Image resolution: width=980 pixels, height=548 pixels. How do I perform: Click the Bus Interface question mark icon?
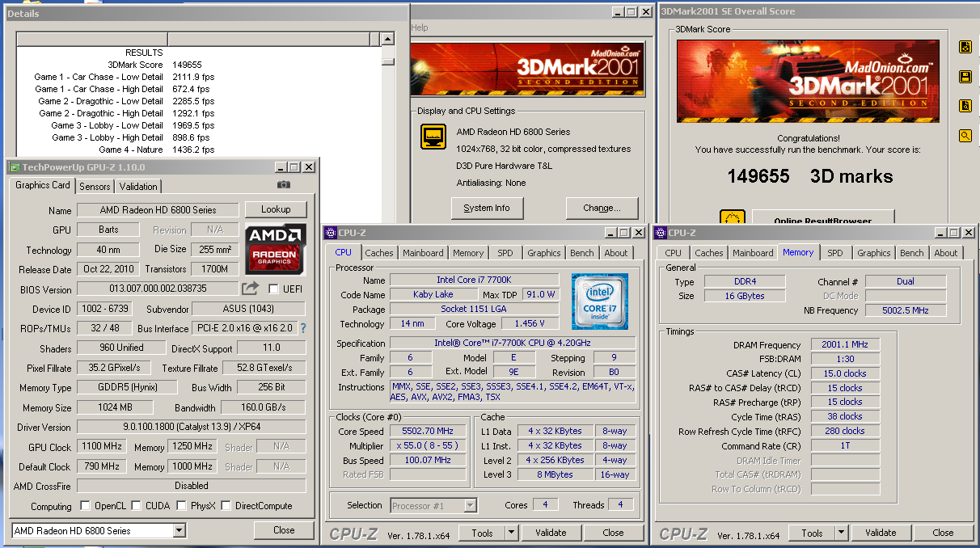click(x=304, y=328)
